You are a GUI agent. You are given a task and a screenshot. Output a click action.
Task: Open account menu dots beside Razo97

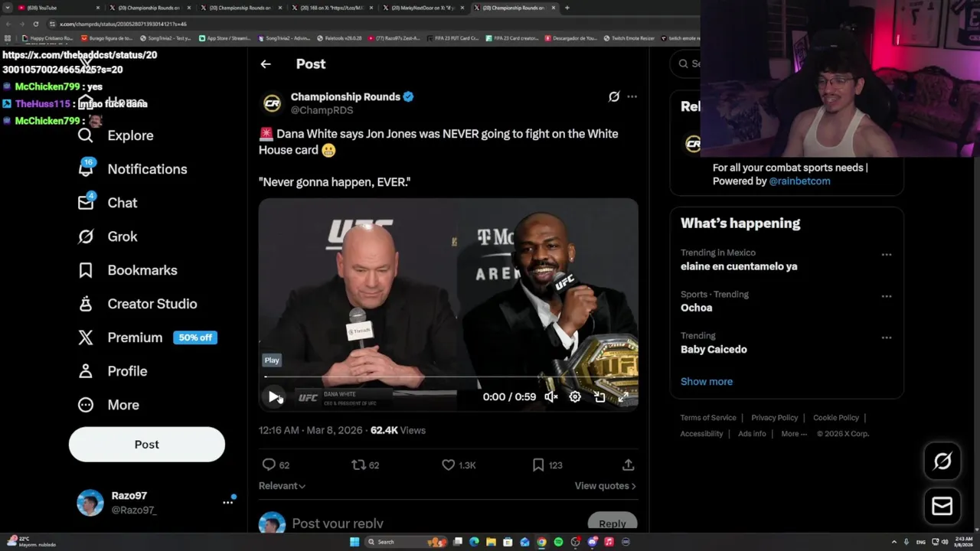click(x=227, y=502)
